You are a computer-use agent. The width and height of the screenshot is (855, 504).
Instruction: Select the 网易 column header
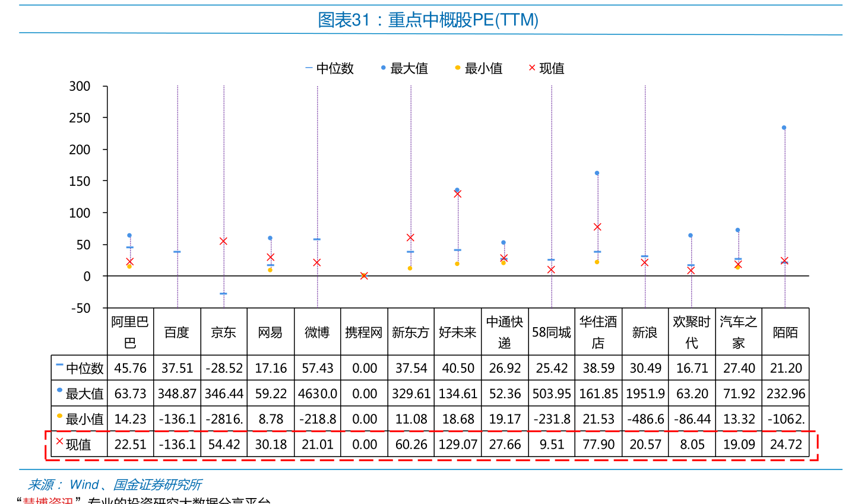pyautogui.click(x=271, y=332)
